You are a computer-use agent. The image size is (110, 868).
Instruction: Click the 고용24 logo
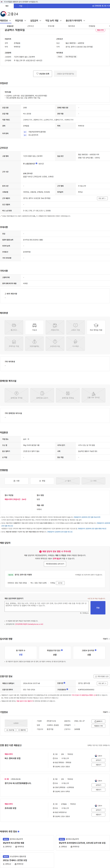point(9,14)
